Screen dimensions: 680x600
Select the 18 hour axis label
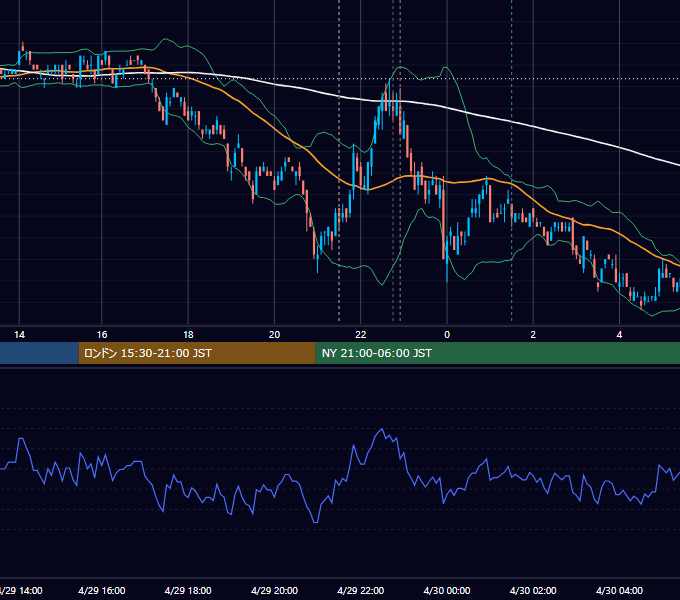[188, 335]
